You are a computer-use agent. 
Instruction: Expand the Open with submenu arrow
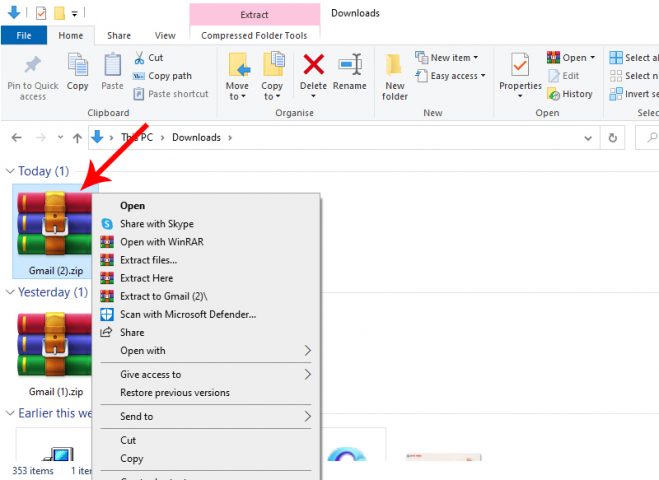click(308, 350)
